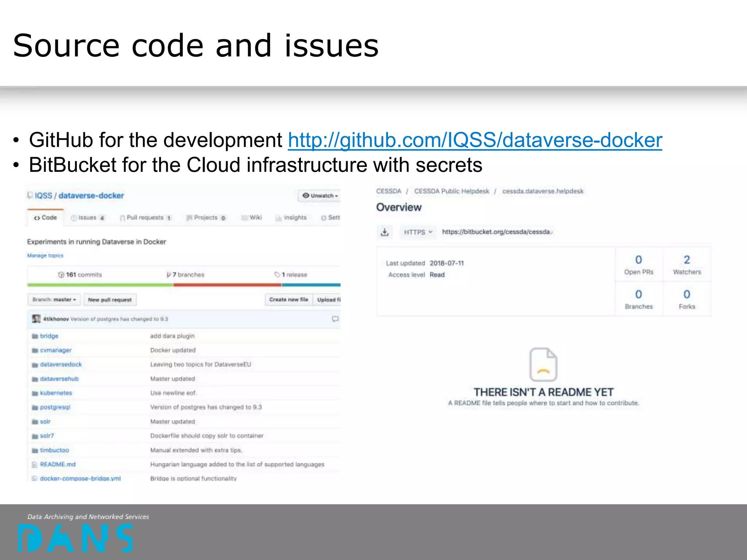Expand the Branch: master dropdown
Screen dimensions: 747x560
click(54, 300)
